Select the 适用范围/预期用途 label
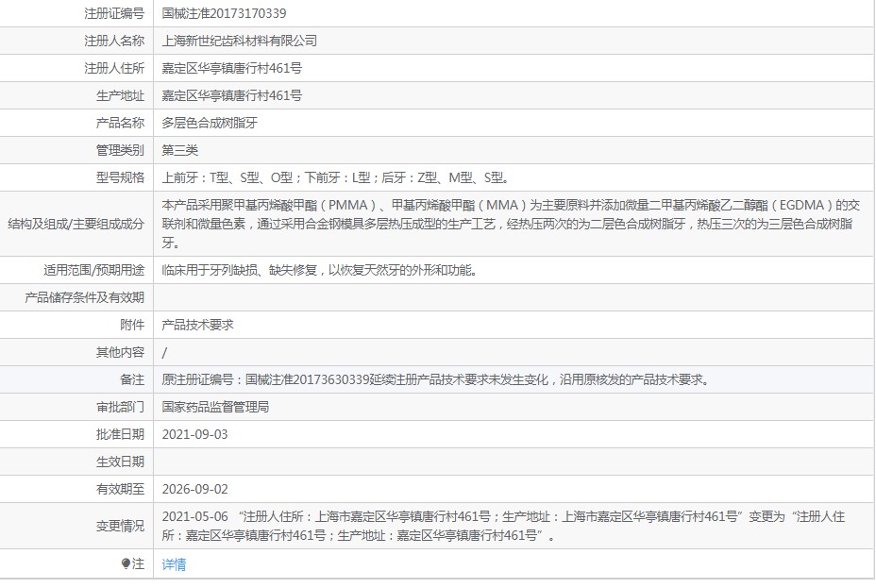 pyautogui.click(x=93, y=270)
